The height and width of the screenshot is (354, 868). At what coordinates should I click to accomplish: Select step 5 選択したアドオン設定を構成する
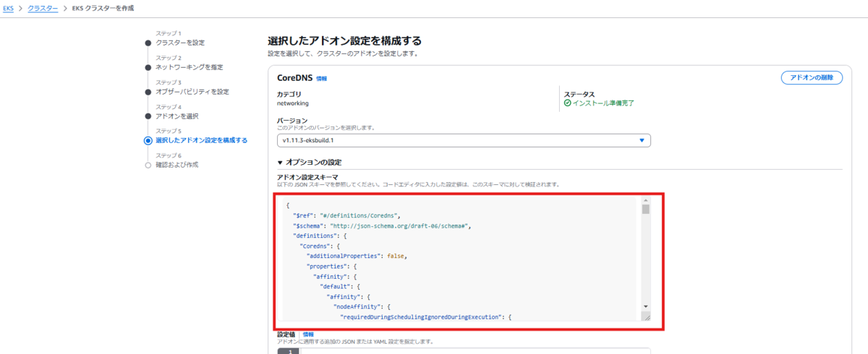click(x=201, y=140)
